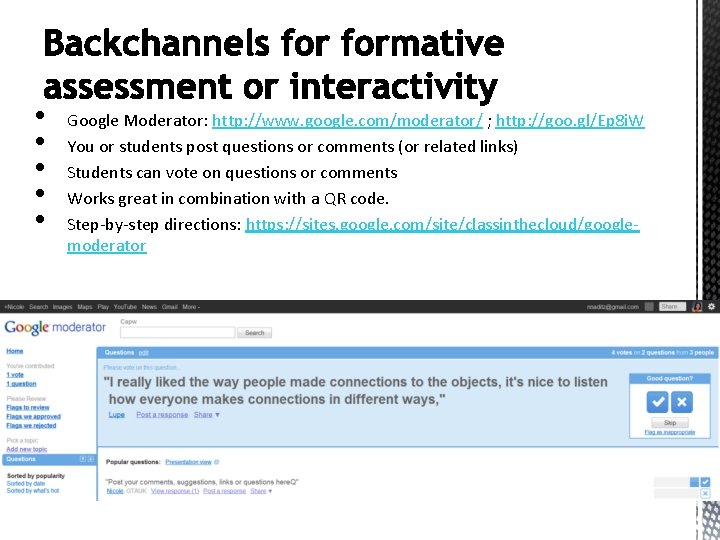This screenshot has height=540, width=720.
Task: Open Flags we approved
Action: click(34, 416)
